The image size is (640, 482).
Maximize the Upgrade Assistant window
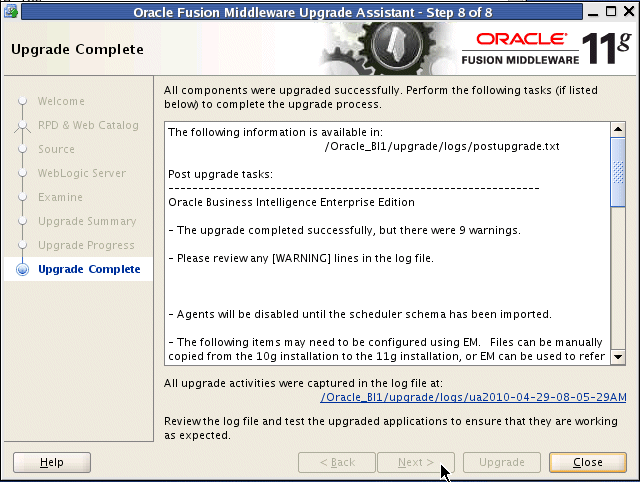pos(611,11)
